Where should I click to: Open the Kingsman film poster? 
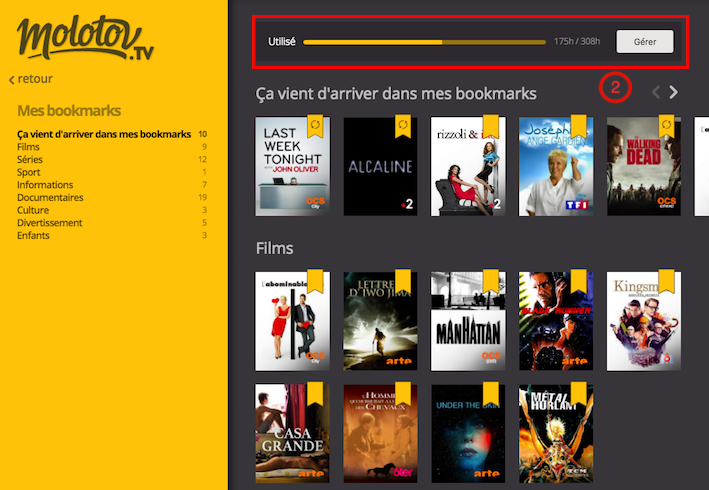coord(643,321)
